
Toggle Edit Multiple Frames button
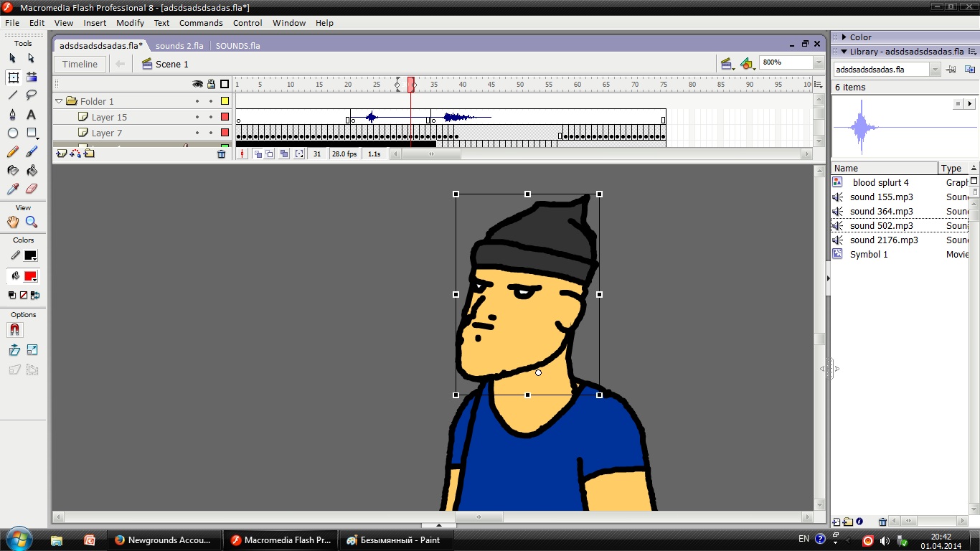point(284,154)
